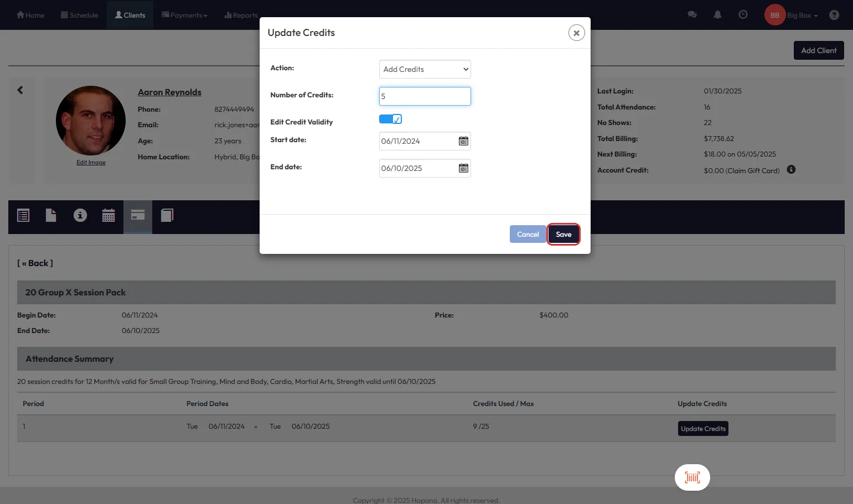Open the Payments dropdown menu
853x504 pixels.
tap(184, 15)
